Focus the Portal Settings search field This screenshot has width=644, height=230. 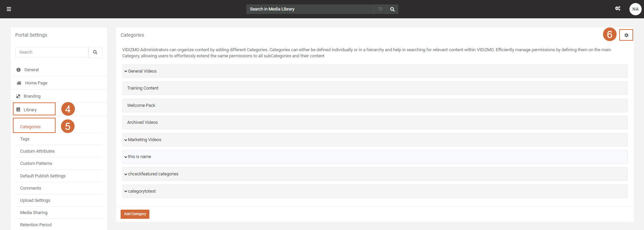pyautogui.click(x=52, y=52)
